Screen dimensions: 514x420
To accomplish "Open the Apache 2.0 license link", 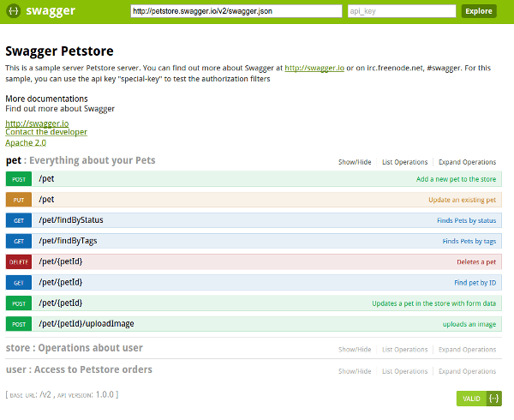I will (x=26, y=142).
